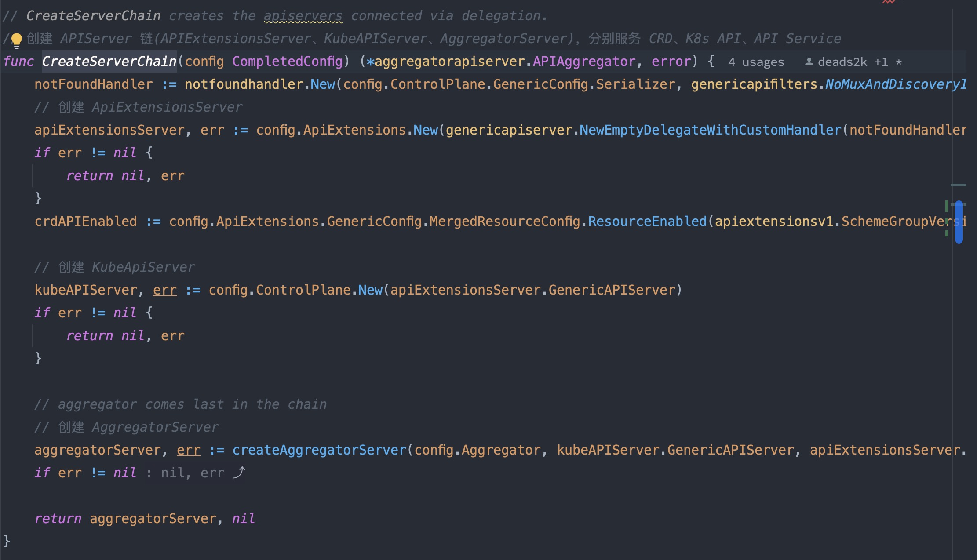Click underlined err on kubeAPIServer line
This screenshot has width=977, height=560.
[164, 290]
